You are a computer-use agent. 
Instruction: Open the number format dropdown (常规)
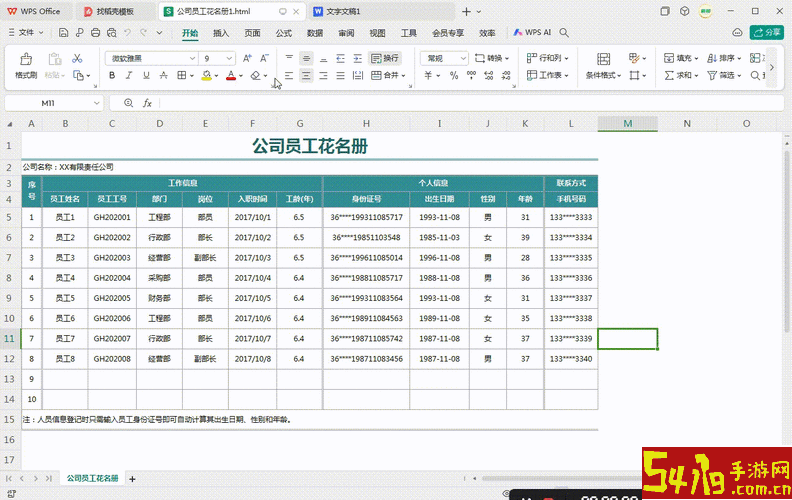(463, 59)
